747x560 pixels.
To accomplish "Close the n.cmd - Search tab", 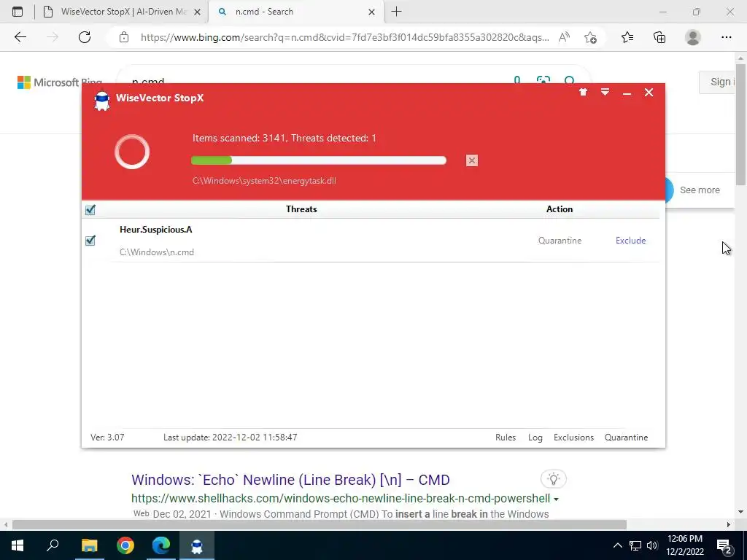I will 371,12.
